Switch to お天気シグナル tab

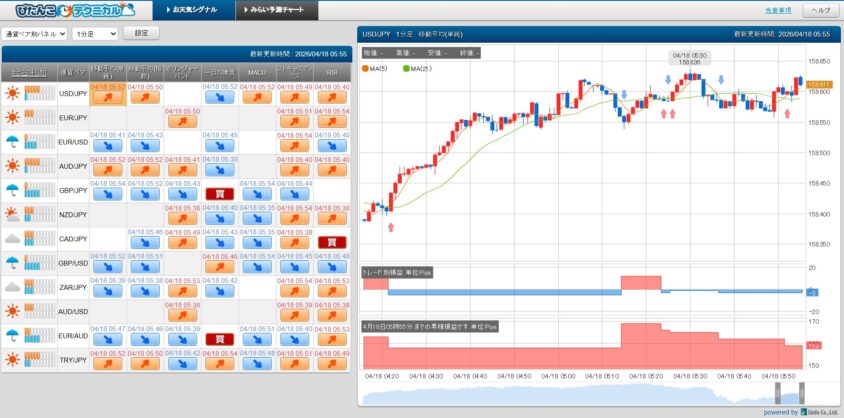(195, 10)
